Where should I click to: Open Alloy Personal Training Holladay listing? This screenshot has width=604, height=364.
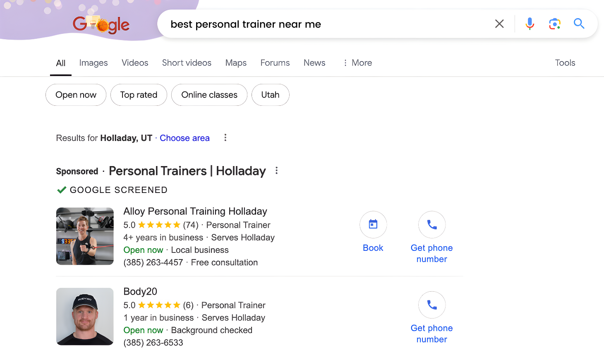pyautogui.click(x=195, y=212)
